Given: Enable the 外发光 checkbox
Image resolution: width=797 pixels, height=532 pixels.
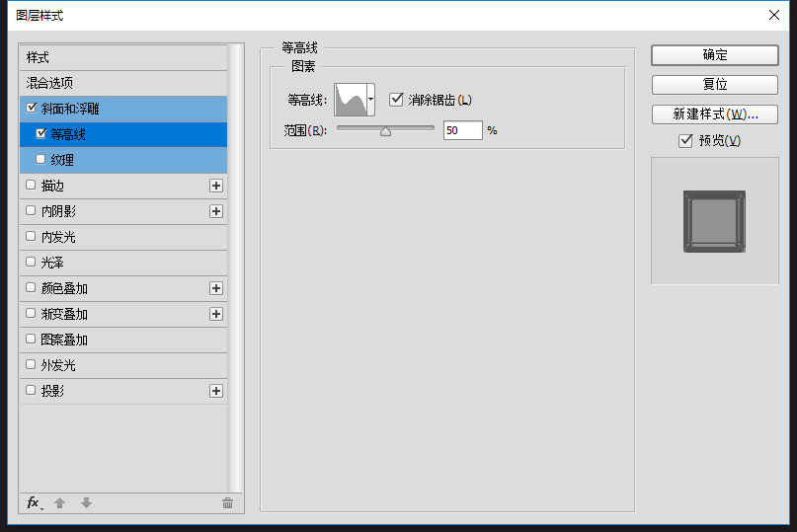Looking at the screenshot, I should point(31,364).
